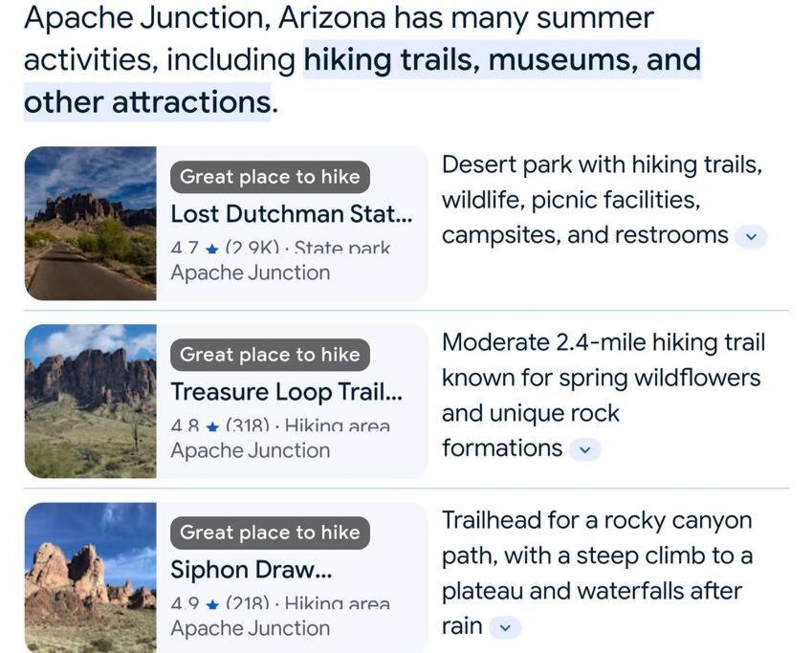
Task: Open Treasure Loop Trail photo
Action: click(x=91, y=402)
